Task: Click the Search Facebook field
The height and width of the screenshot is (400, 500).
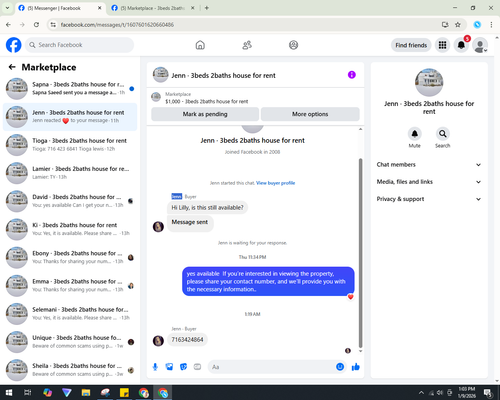Action: pos(79,45)
